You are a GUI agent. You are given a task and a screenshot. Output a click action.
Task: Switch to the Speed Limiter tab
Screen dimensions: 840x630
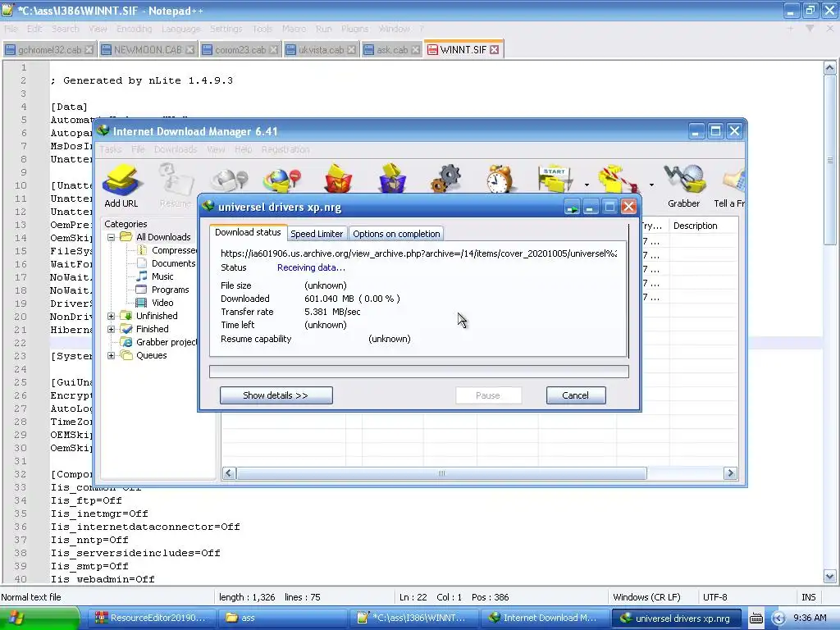coord(317,234)
